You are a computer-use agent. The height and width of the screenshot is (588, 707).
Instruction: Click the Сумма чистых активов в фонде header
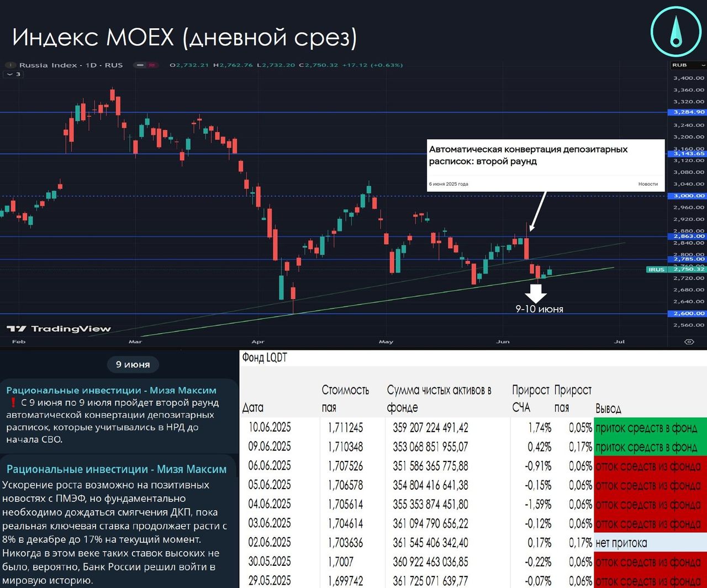point(439,398)
